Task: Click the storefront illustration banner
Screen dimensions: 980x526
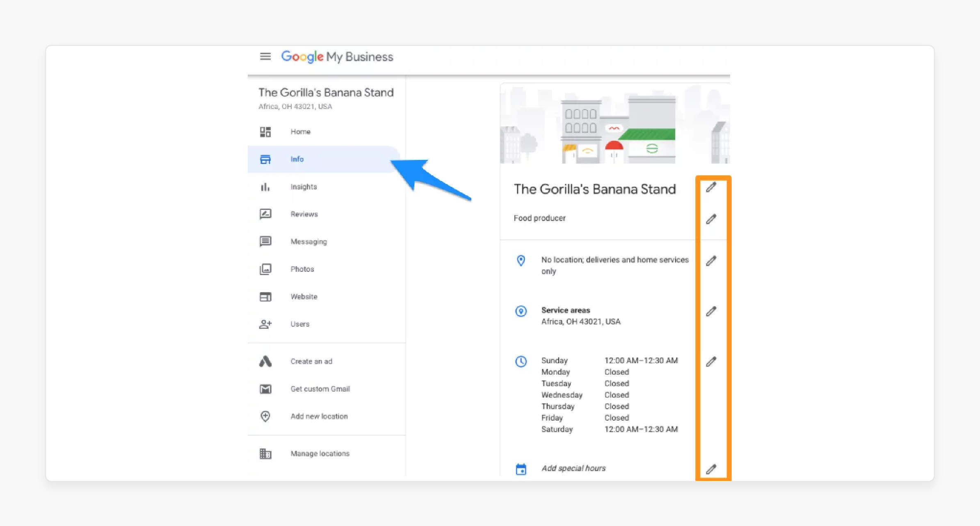Action: click(615, 123)
